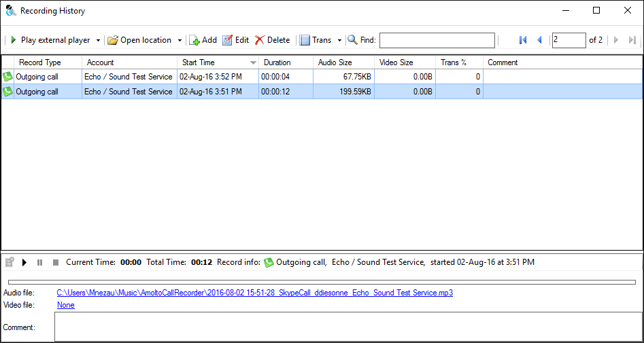644x343 pixels.
Task: Click the Play external player button
Action: tap(50, 40)
